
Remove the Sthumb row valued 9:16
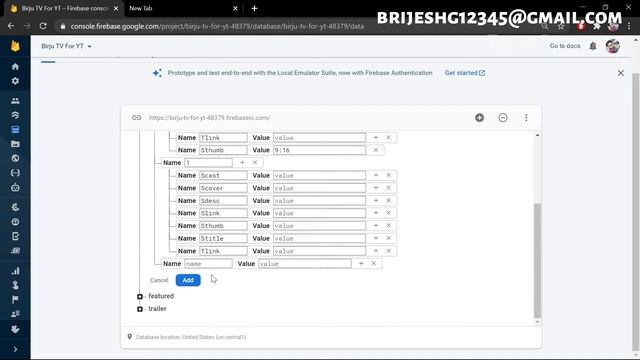pyautogui.click(x=376, y=150)
